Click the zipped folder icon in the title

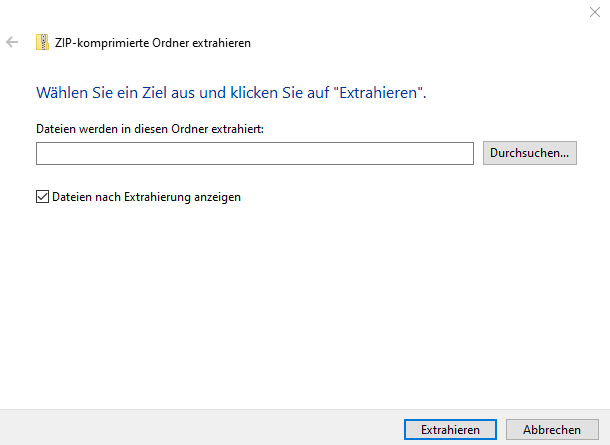(42, 42)
